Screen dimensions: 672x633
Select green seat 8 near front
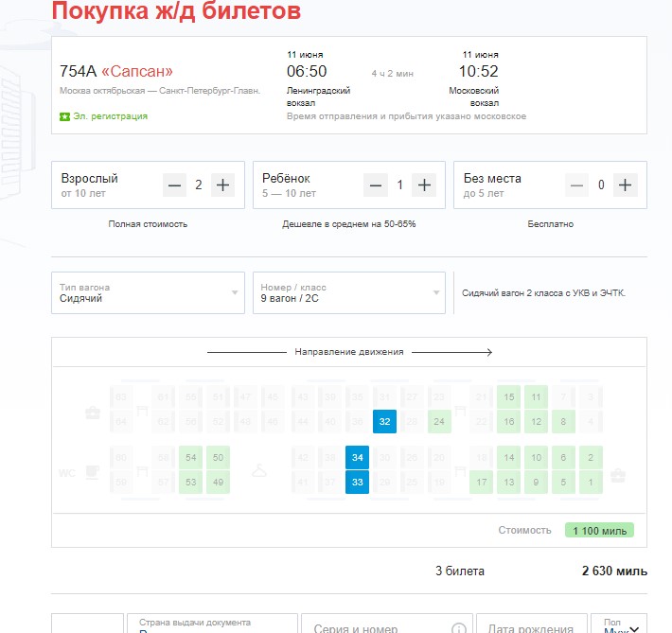click(x=563, y=421)
